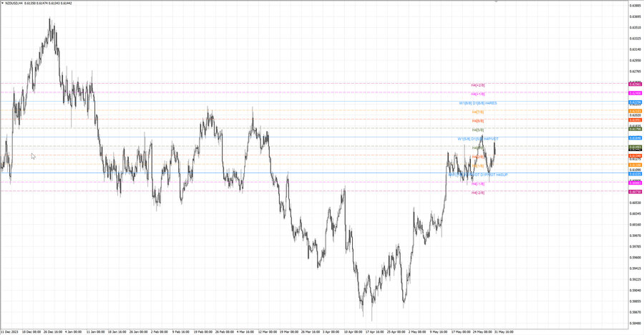Click the 19 Feb 00:00 date label
This screenshot has width=644, height=335.
[x=203, y=331]
